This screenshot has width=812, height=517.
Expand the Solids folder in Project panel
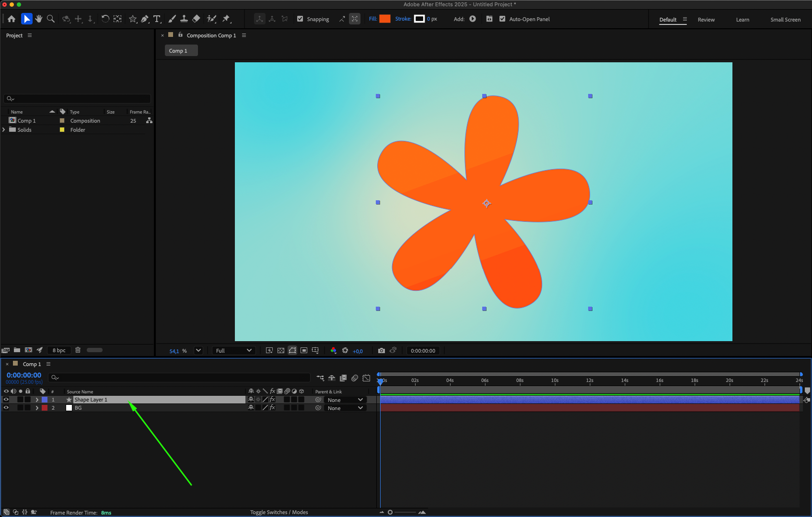4,130
